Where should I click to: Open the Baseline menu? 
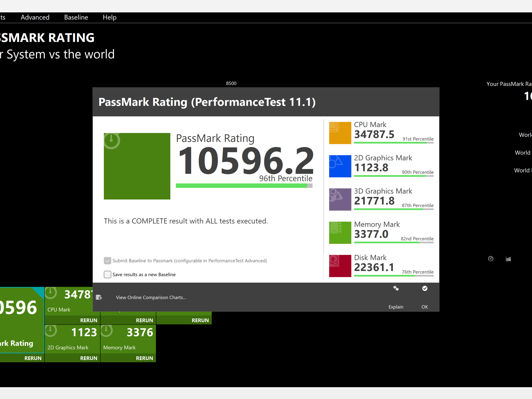coord(76,17)
